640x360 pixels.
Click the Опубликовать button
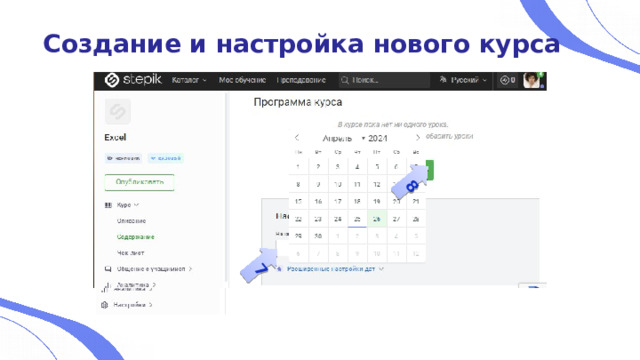[140, 182]
